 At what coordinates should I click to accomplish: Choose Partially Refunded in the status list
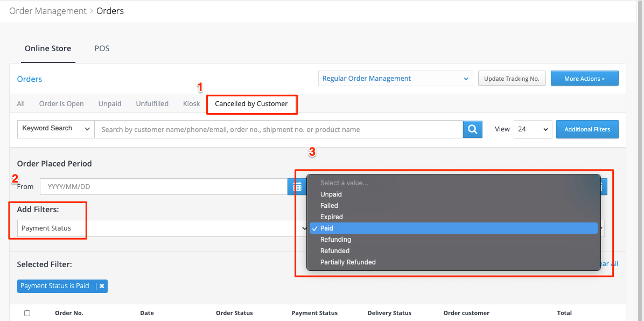coord(453,262)
